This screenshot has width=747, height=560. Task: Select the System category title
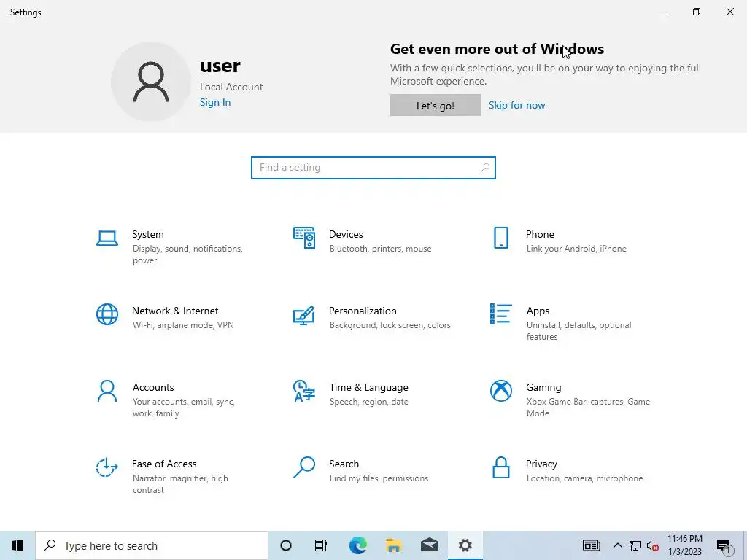tap(147, 234)
